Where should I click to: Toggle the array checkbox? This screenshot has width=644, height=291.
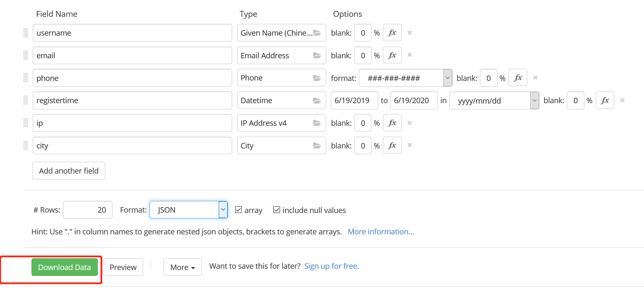click(x=238, y=210)
